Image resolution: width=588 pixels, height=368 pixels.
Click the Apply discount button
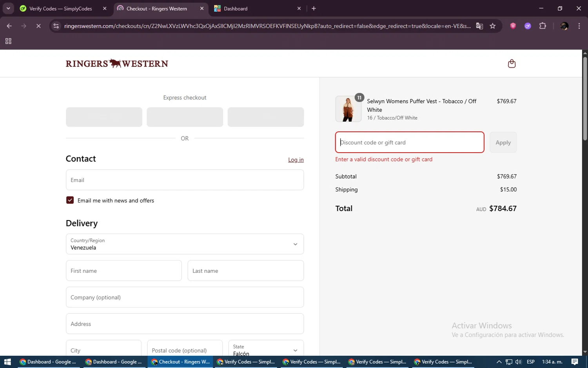[x=503, y=142]
